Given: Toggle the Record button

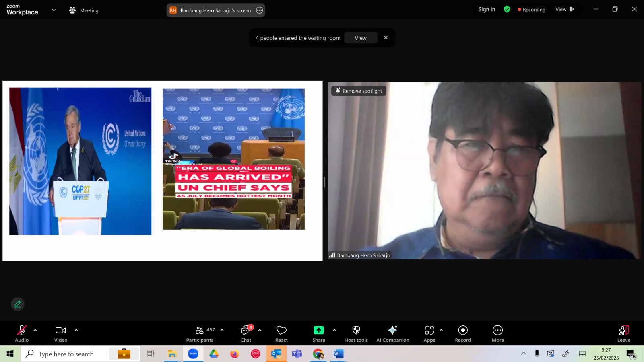Looking at the screenshot, I should (463, 334).
